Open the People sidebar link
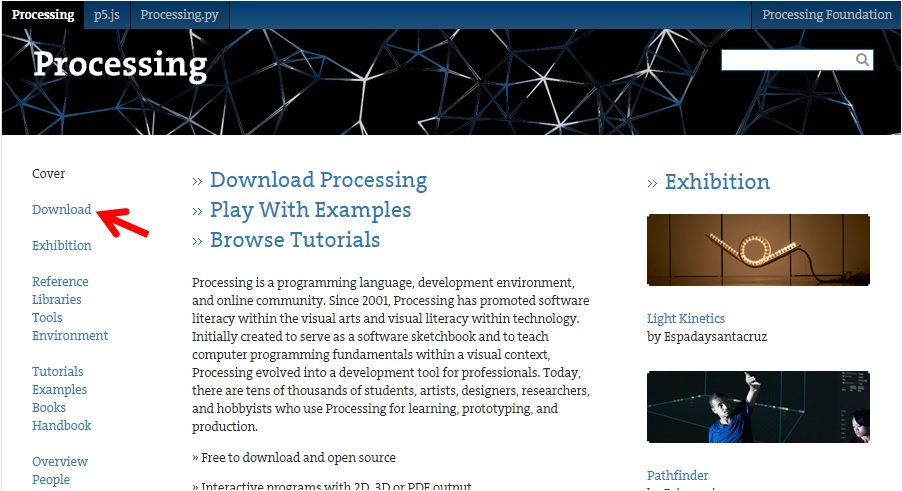 [51, 480]
